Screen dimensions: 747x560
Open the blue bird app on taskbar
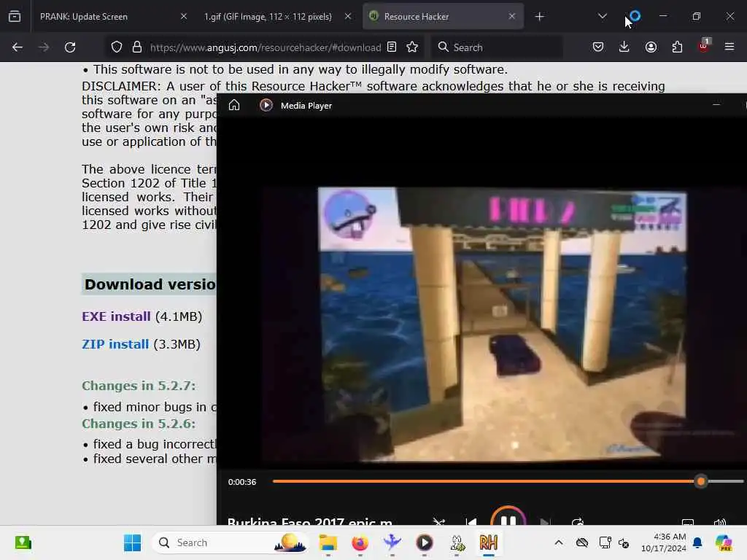(392, 542)
